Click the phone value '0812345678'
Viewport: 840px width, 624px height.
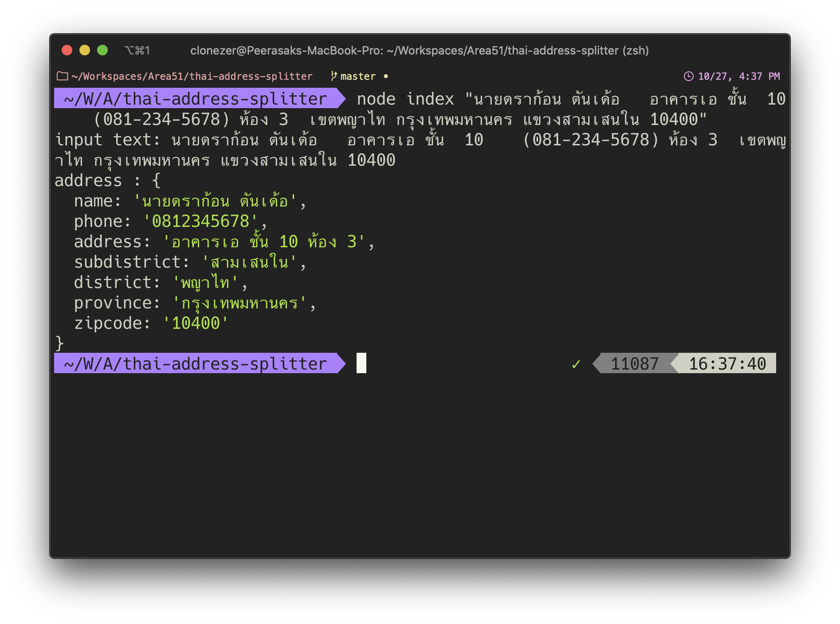[200, 221]
